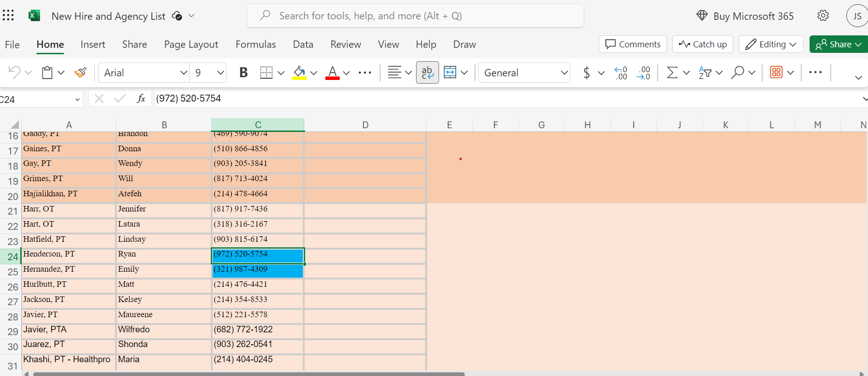Open the app launcher grid icon

pos(8,16)
